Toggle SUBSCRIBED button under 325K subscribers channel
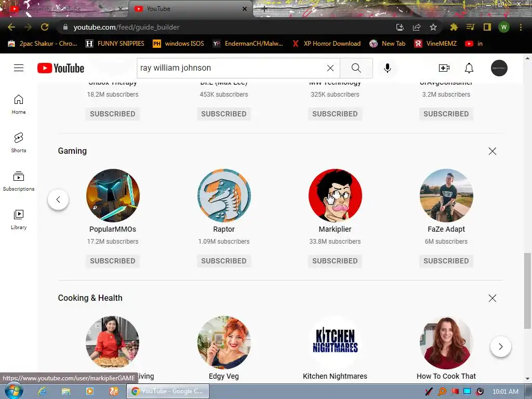Screen dimensions: 532x399 (335, 114)
